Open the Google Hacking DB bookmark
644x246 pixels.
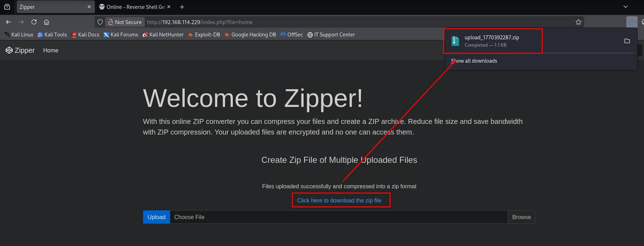pyautogui.click(x=250, y=35)
